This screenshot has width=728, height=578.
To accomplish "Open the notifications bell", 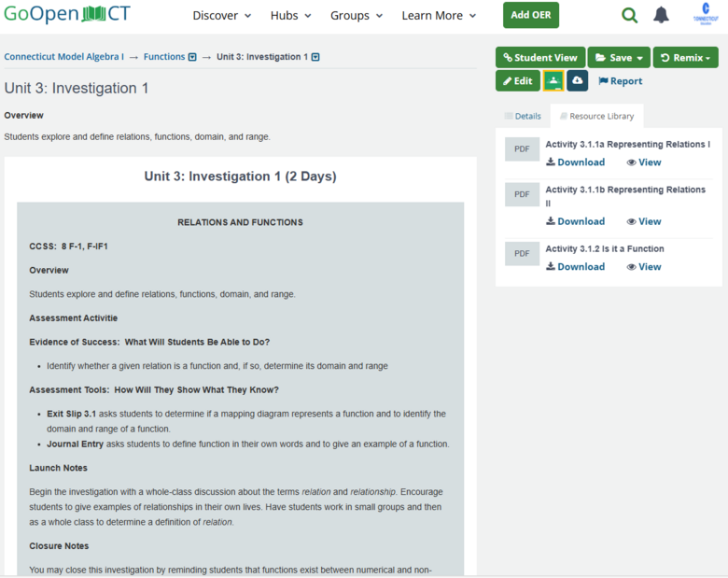I will coord(661,15).
